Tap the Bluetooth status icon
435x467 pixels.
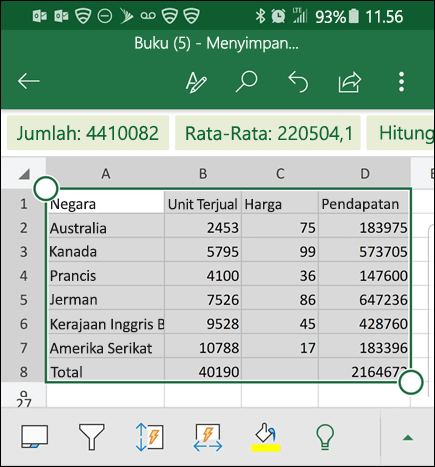tap(260, 16)
